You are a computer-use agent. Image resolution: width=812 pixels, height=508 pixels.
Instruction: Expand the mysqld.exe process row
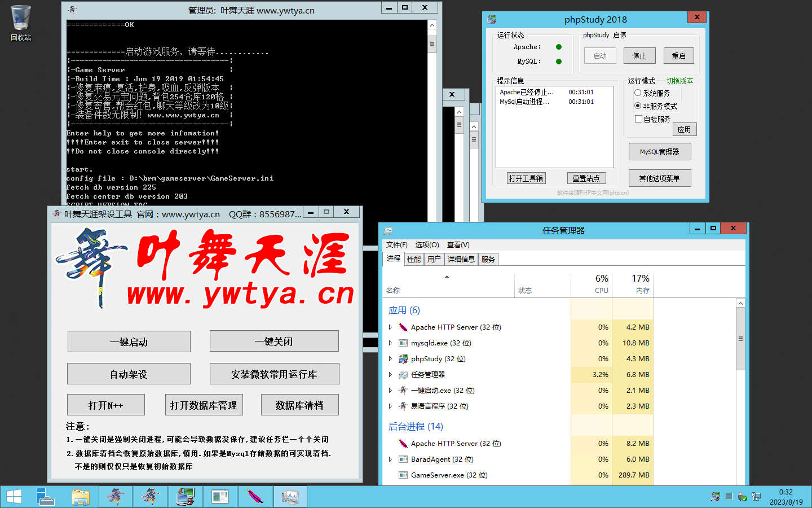(x=390, y=343)
